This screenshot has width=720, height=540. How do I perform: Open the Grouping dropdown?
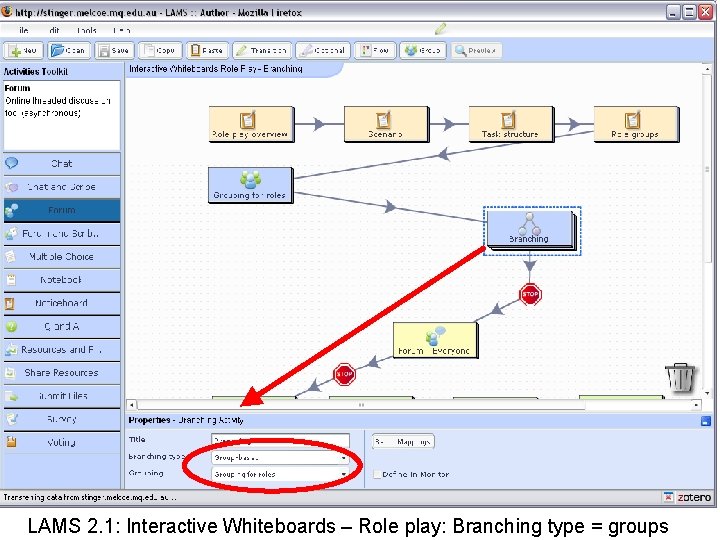coord(280,474)
